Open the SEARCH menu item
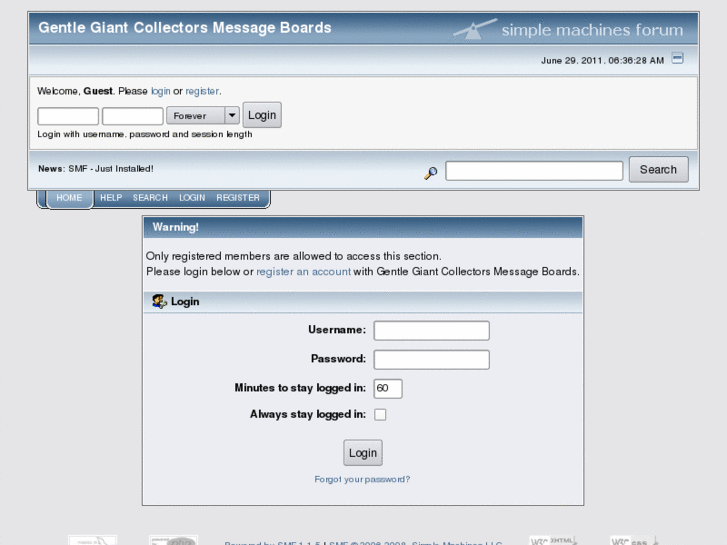The width and height of the screenshot is (727, 545). click(x=150, y=198)
